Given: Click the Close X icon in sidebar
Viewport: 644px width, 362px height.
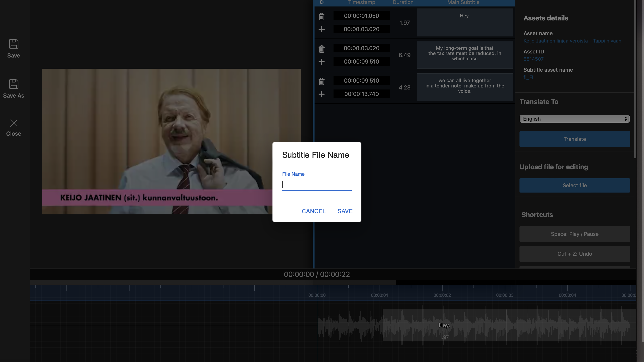Looking at the screenshot, I should tap(14, 123).
